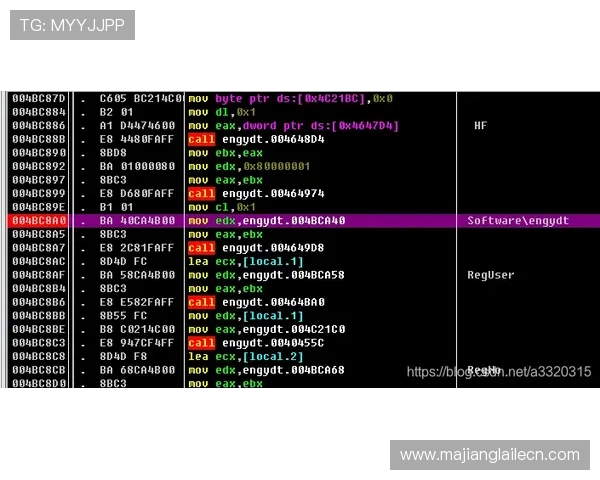Screen dimensions: 600x480
Task: Select address row 004BC88B
Action: pyautogui.click(x=39, y=139)
